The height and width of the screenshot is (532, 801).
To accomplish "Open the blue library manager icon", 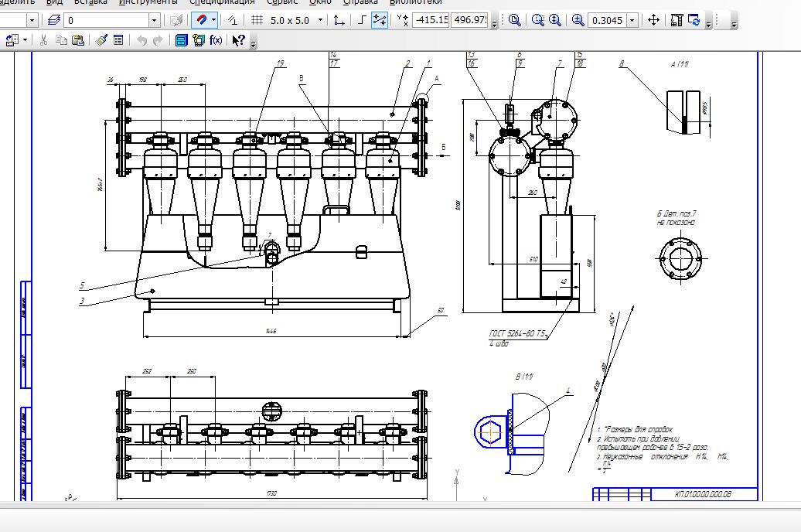I will click(x=182, y=40).
